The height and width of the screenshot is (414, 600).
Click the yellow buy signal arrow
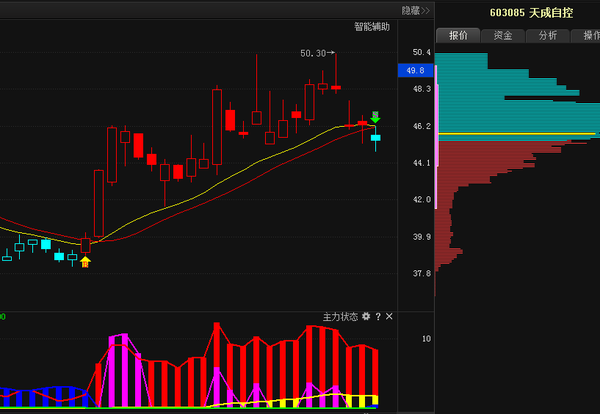(85, 262)
